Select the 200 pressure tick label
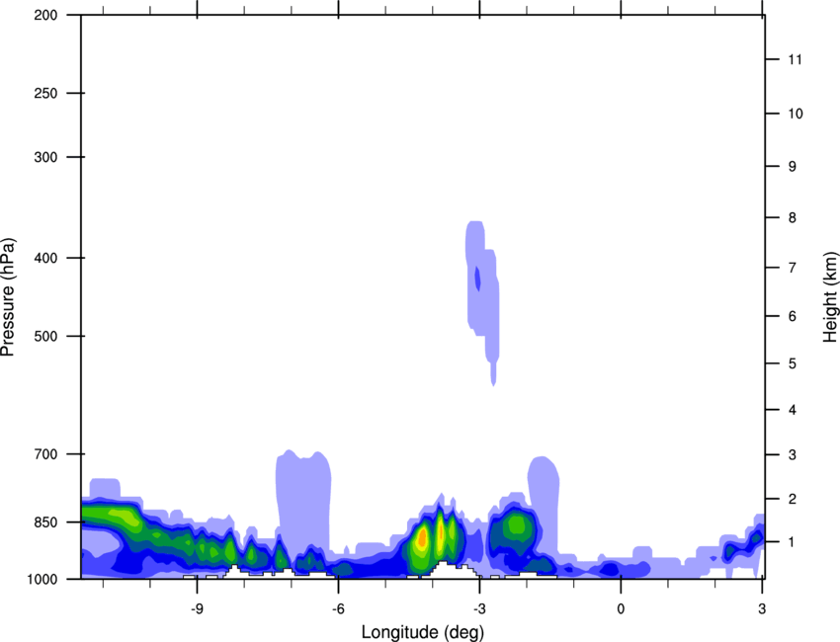Viewport: 840px width, 642px height. (x=45, y=15)
